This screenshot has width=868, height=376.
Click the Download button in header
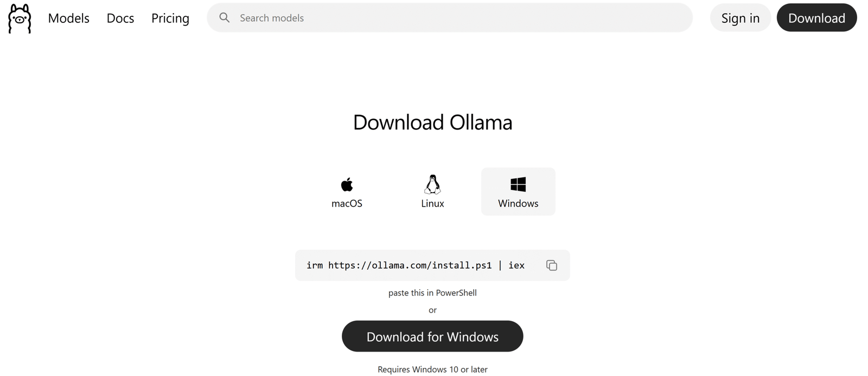tap(816, 18)
